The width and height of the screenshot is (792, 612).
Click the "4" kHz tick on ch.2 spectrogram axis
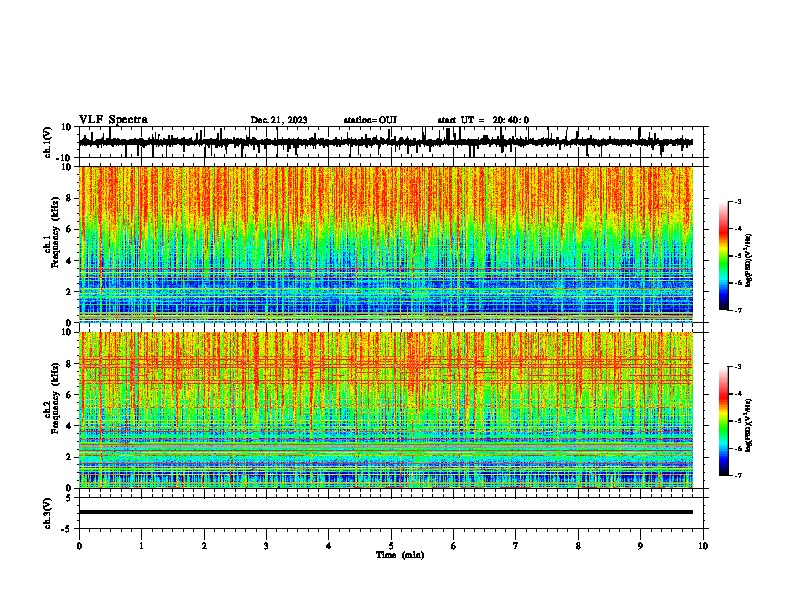(70, 426)
